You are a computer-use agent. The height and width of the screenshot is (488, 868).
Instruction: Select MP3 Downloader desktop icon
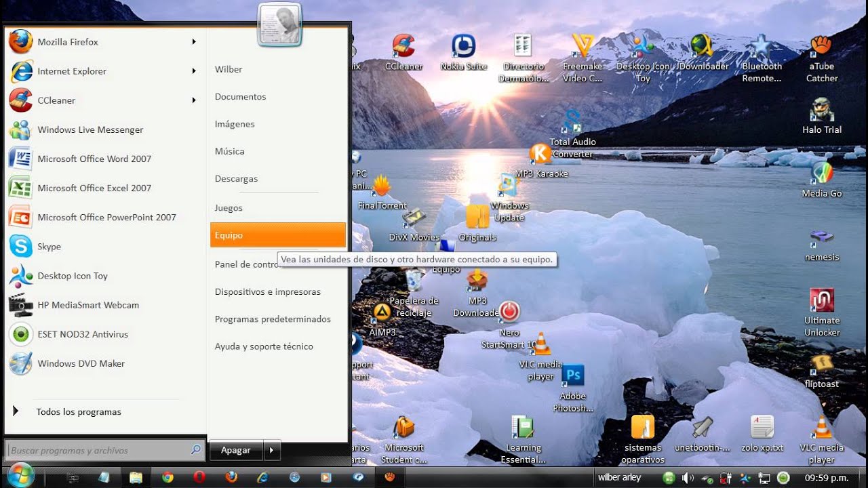477,293
